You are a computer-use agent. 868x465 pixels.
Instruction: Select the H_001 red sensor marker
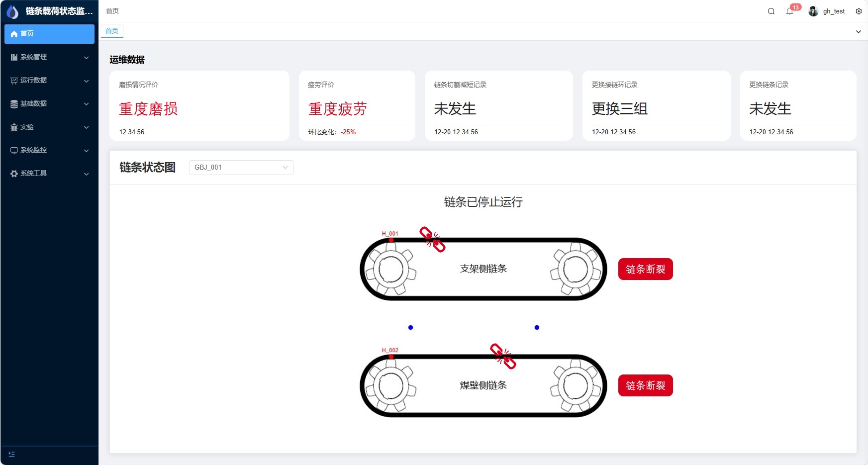point(391,240)
